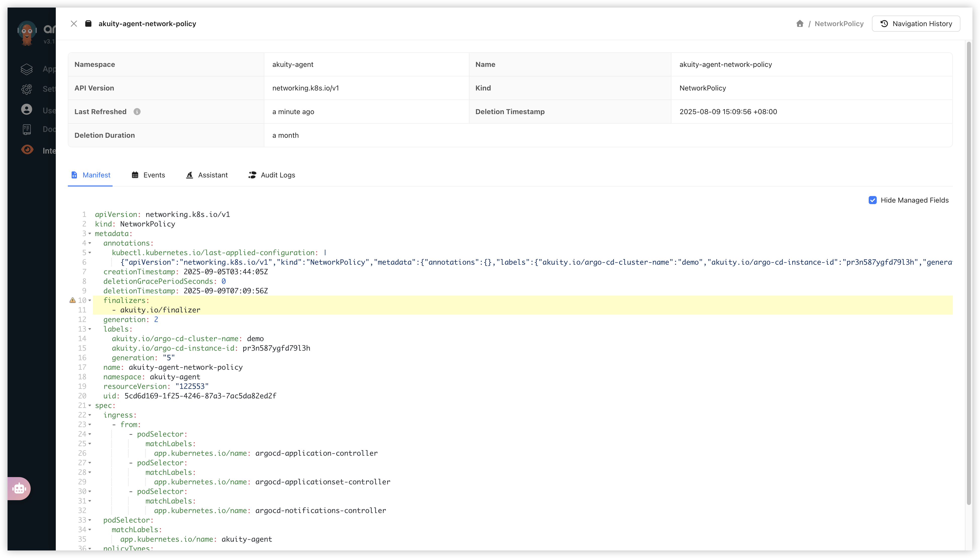Open Navigation History button

916,24
